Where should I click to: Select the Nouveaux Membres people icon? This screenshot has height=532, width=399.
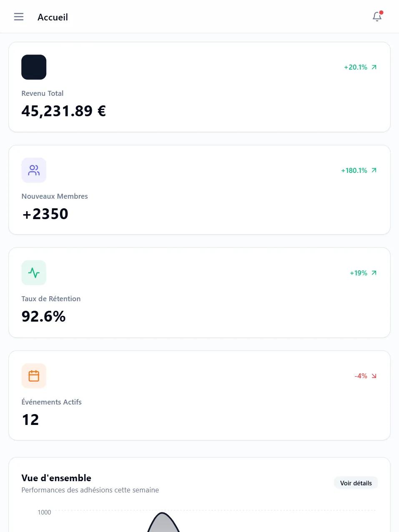[x=34, y=170]
